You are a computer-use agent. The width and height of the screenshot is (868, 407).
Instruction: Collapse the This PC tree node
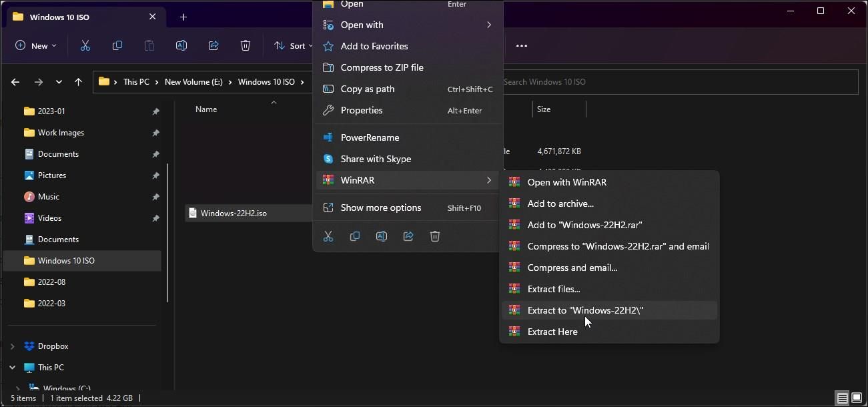(12, 368)
